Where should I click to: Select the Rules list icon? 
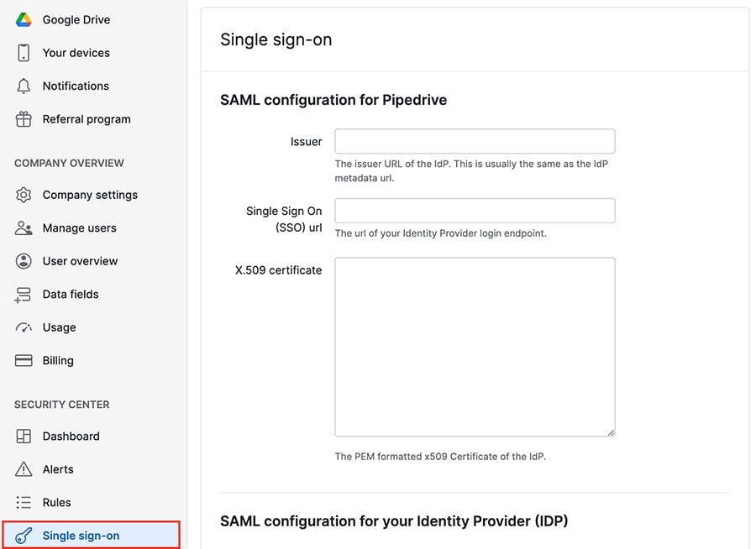point(24,502)
